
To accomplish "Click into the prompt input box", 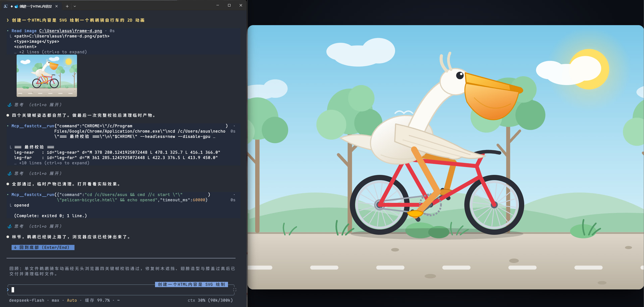I will point(121,290).
